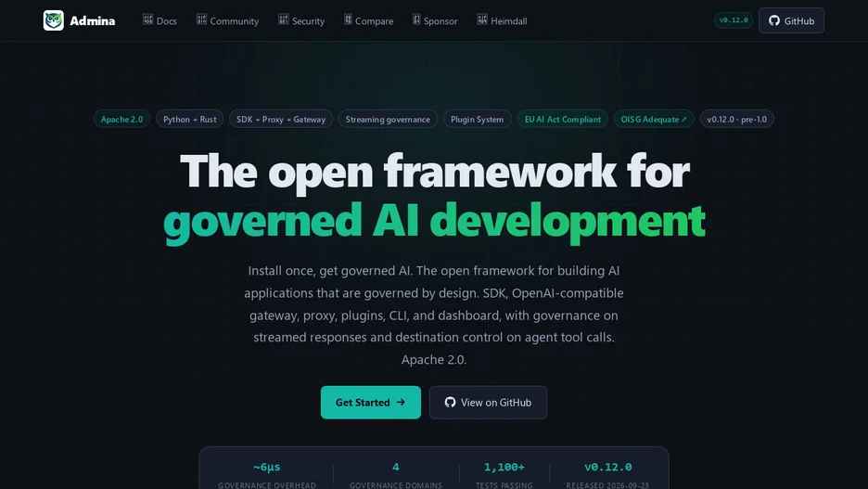Click the Apache 2.0 tag pill
Screen dimensions: 868x489
(x=121, y=119)
